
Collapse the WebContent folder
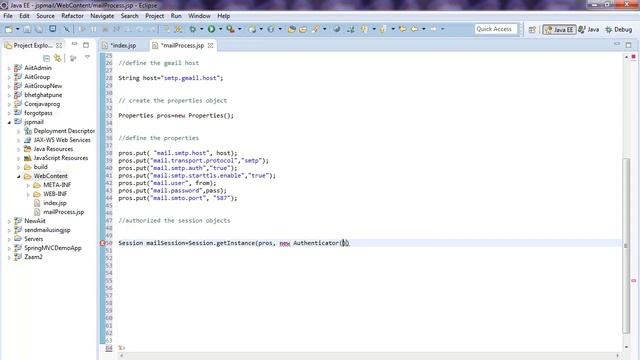pyautogui.click(x=18, y=176)
